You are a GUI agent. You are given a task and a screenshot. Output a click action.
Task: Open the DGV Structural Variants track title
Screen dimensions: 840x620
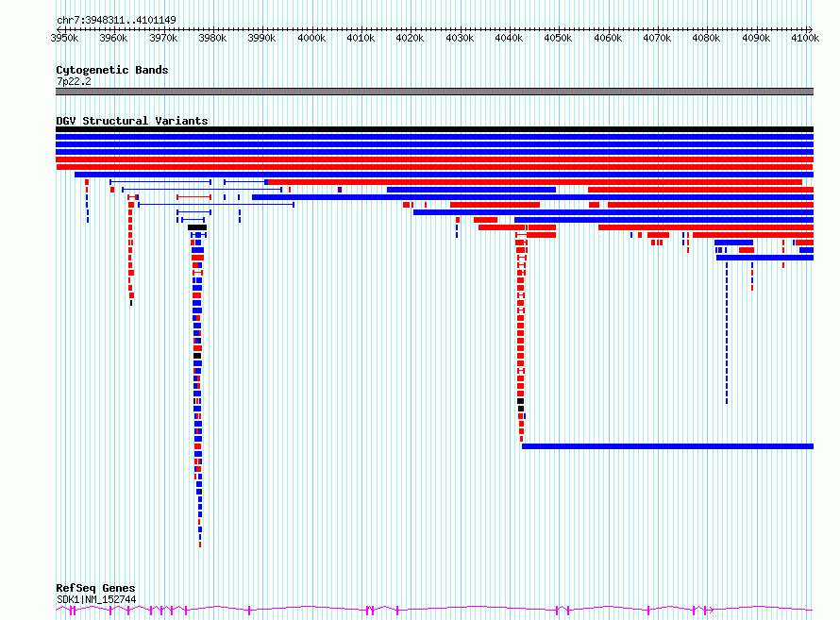(x=132, y=121)
